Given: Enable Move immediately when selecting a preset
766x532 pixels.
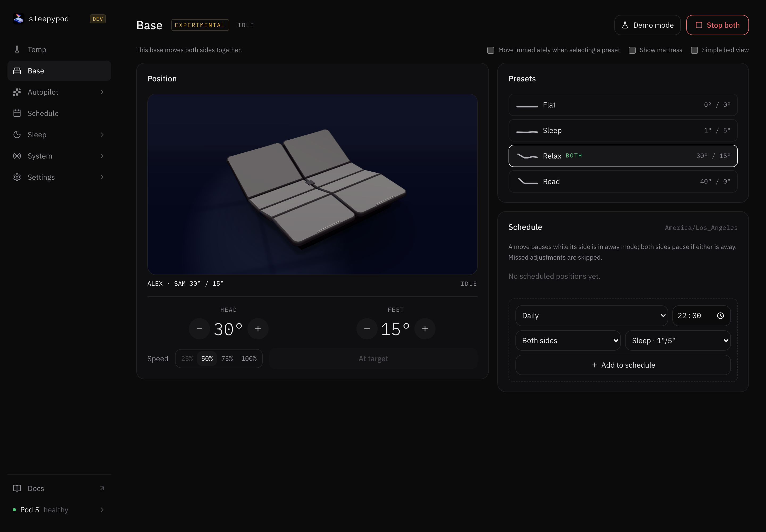Looking at the screenshot, I should click(491, 50).
